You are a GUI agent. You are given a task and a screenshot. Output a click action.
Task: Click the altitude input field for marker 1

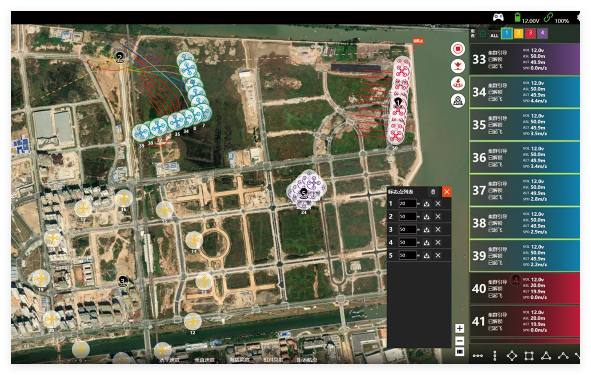(407, 204)
